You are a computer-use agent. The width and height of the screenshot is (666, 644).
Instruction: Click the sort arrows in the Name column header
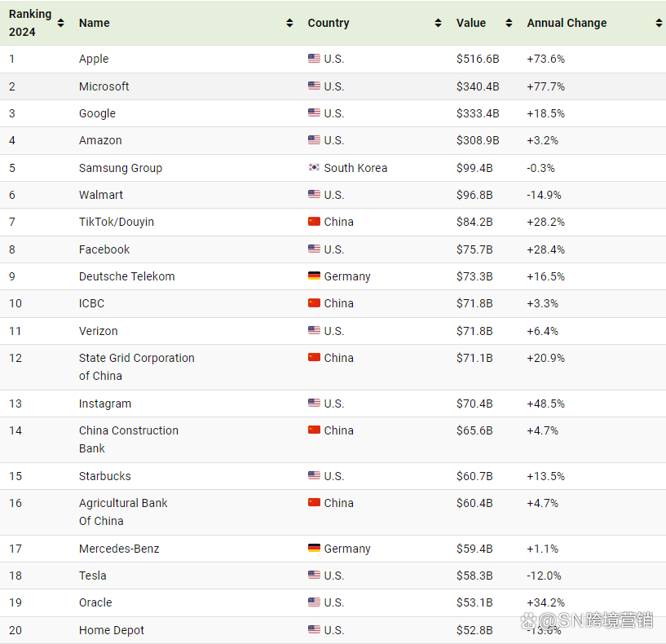[x=289, y=23]
